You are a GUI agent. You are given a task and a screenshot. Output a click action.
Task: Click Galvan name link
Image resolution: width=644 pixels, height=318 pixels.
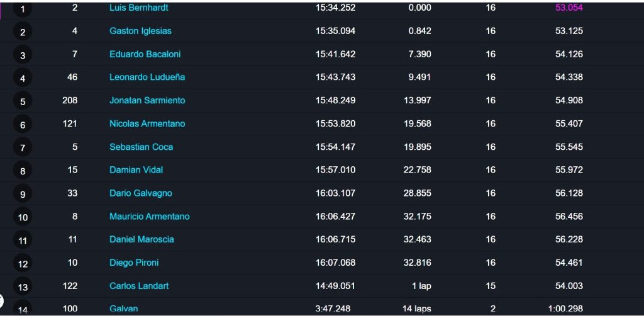(x=124, y=309)
